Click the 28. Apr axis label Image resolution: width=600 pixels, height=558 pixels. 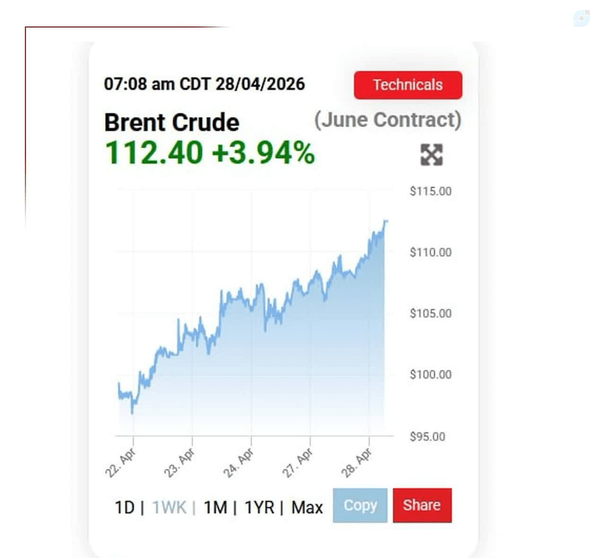pos(356,463)
